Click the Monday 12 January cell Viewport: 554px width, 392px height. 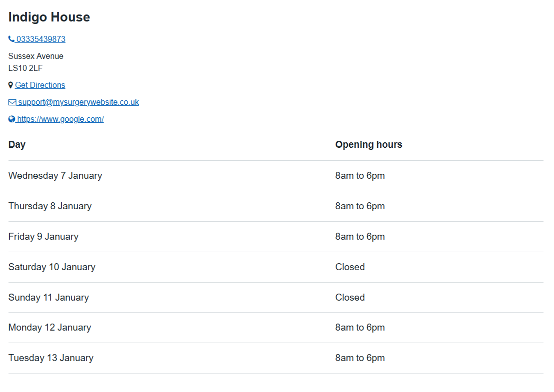[x=49, y=328]
